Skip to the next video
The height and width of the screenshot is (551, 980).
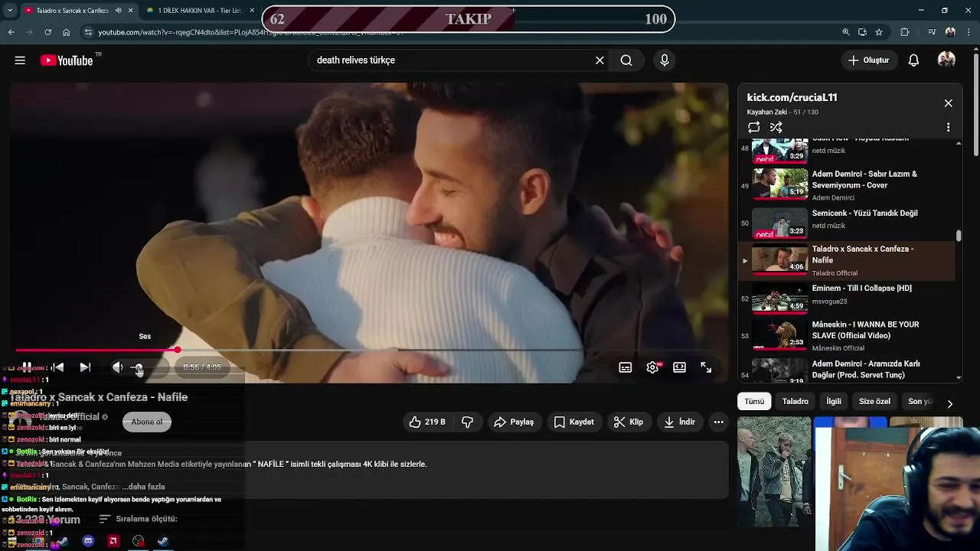point(85,367)
